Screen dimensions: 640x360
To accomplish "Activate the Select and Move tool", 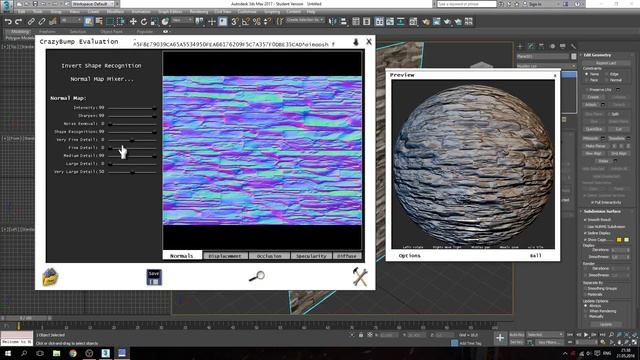I will point(133,21).
